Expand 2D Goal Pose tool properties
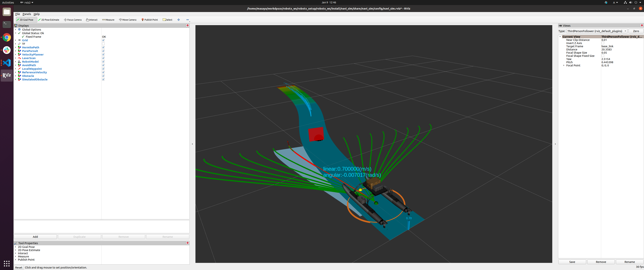This screenshot has height=270, width=644. [x=16, y=247]
